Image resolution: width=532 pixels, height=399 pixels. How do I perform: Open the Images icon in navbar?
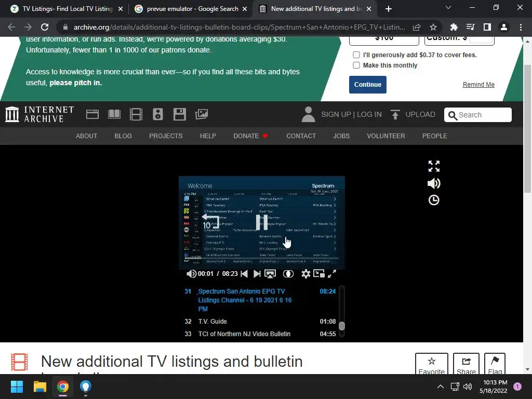202,114
